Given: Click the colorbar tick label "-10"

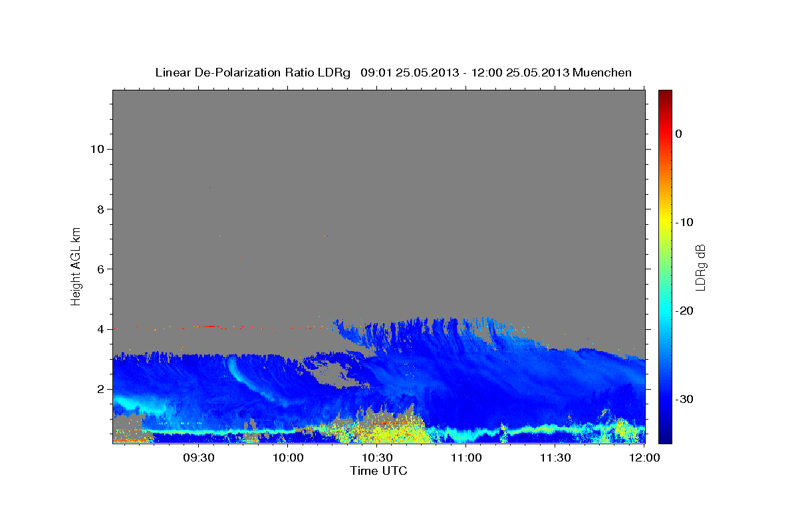Looking at the screenshot, I should [x=684, y=222].
